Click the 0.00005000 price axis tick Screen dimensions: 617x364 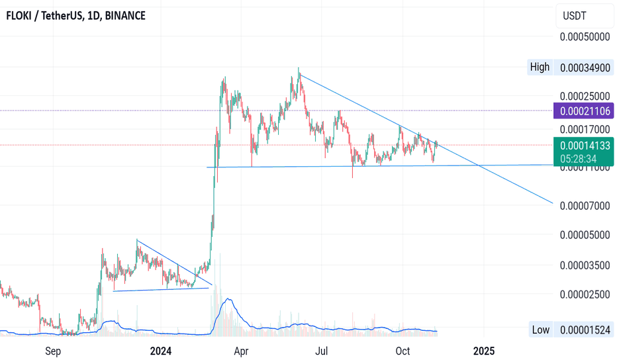coord(585,235)
